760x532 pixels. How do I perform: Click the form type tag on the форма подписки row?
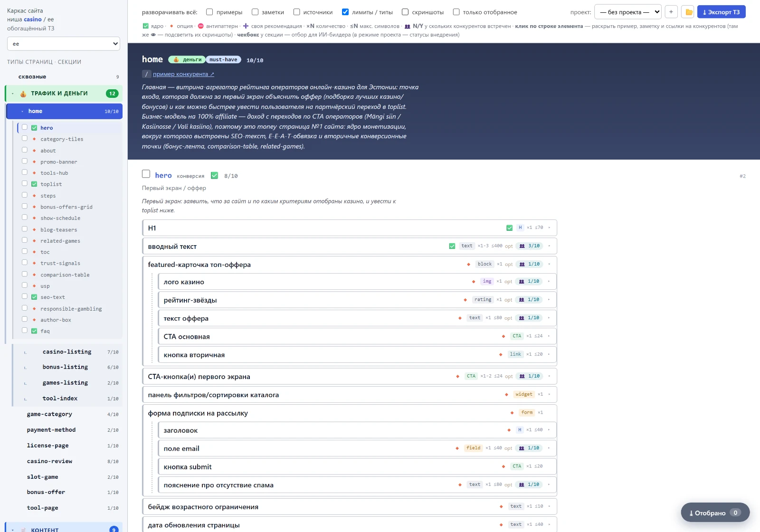click(527, 413)
